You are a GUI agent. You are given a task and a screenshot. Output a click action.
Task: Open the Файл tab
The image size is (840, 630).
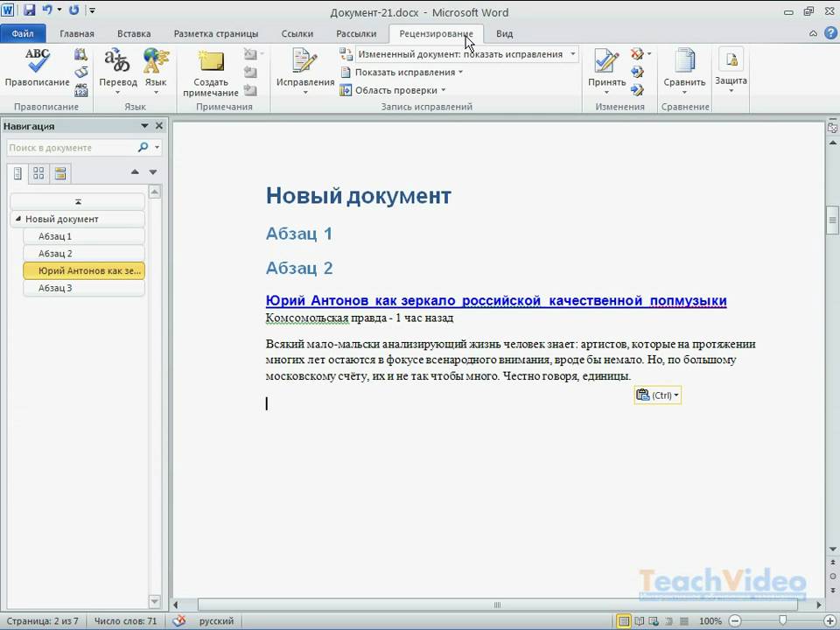pyautogui.click(x=23, y=34)
